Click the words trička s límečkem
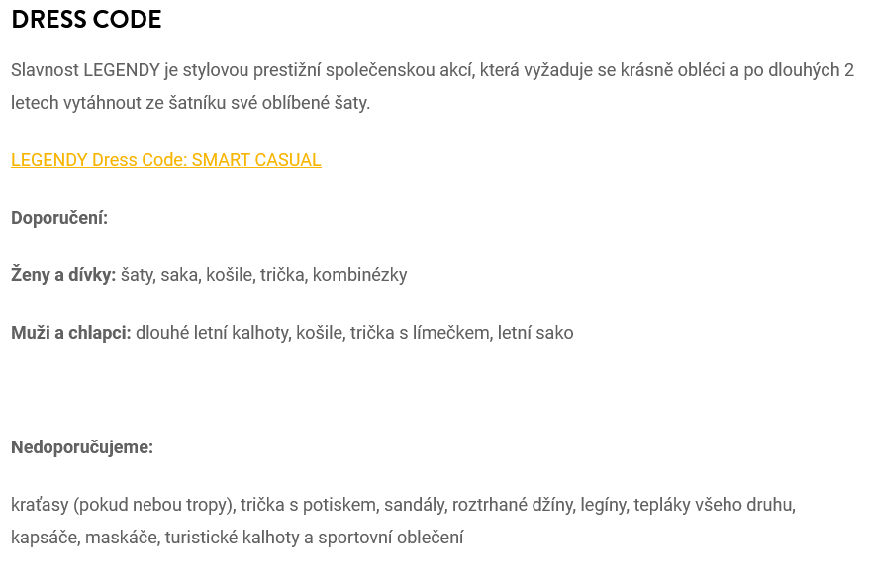The width and height of the screenshot is (873, 588). click(421, 333)
